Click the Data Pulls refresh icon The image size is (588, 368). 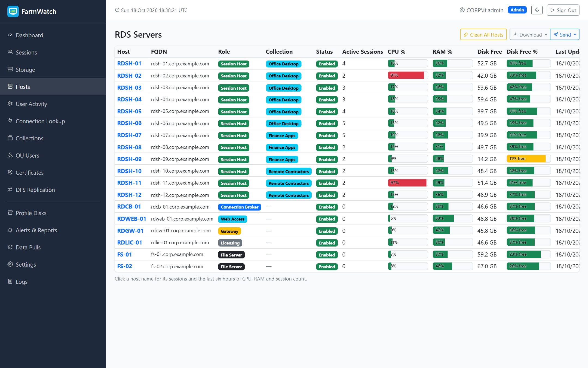(10, 247)
